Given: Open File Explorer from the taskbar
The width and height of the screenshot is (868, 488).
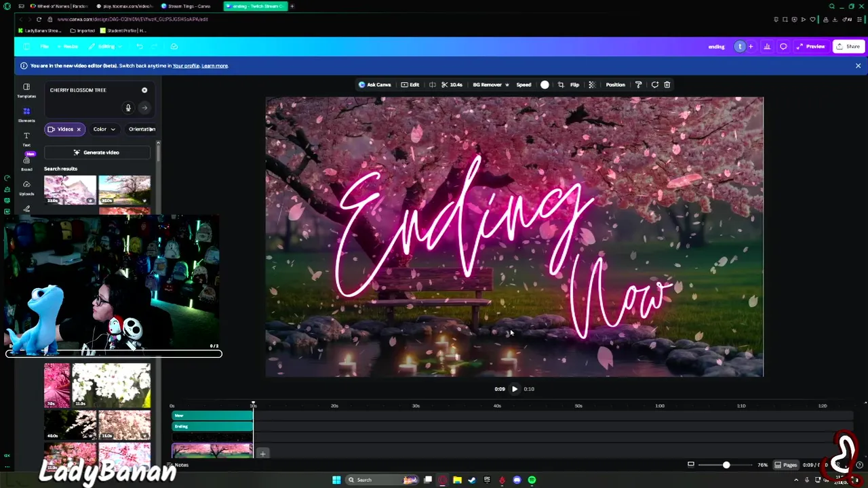Looking at the screenshot, I should pos(457,480).
